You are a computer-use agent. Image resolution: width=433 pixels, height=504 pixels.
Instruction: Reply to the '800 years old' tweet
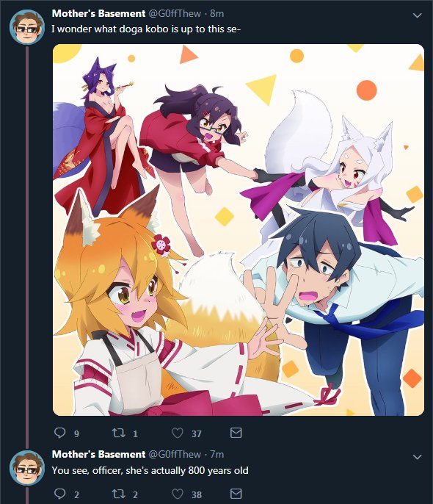pos(60,494)
